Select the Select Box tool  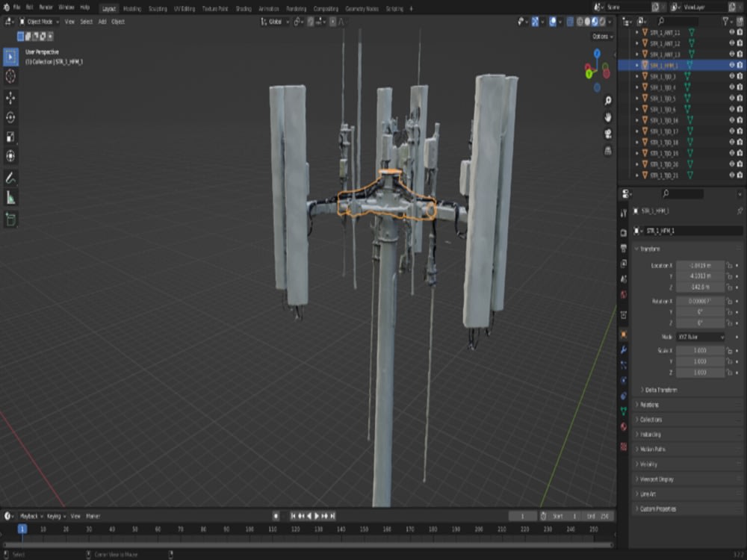[10, 57]
